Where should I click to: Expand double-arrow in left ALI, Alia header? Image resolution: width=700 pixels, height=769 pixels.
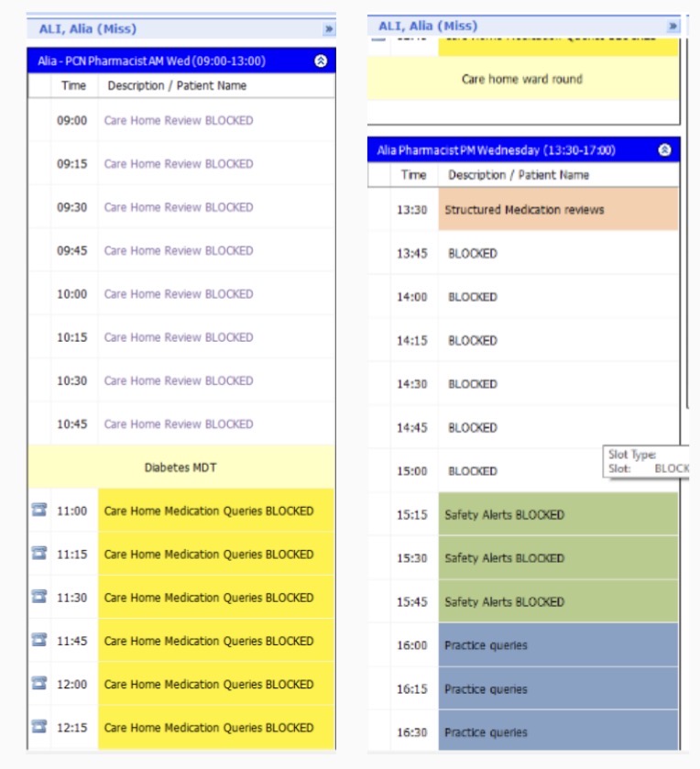(x=328, y=29)
